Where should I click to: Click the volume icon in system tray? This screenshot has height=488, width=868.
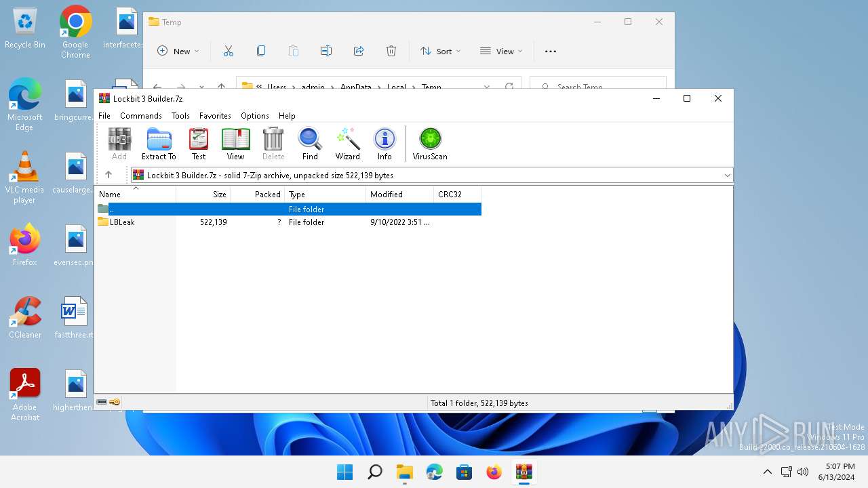(x=803, y=472)
